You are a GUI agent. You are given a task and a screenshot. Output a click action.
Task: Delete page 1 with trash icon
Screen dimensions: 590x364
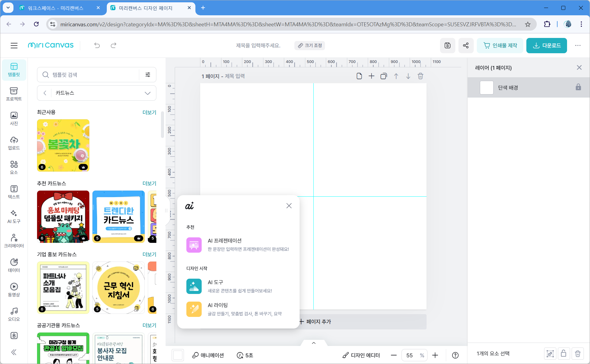[420, 76]
